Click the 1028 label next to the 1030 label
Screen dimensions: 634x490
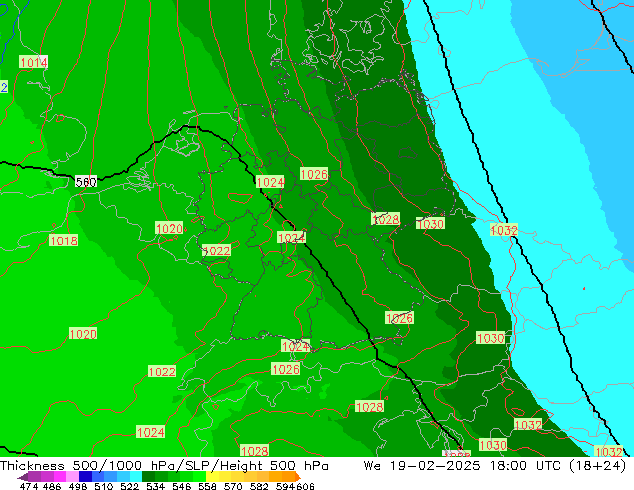[x=386, y=219]
